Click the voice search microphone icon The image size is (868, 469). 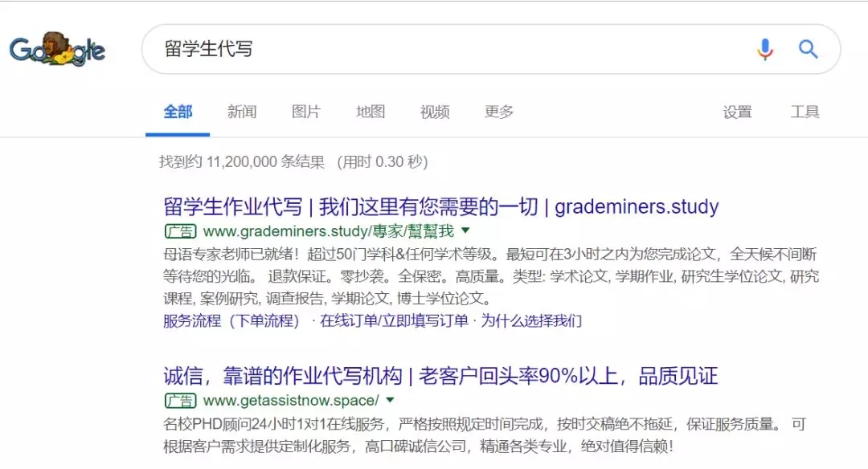(764, 49)
